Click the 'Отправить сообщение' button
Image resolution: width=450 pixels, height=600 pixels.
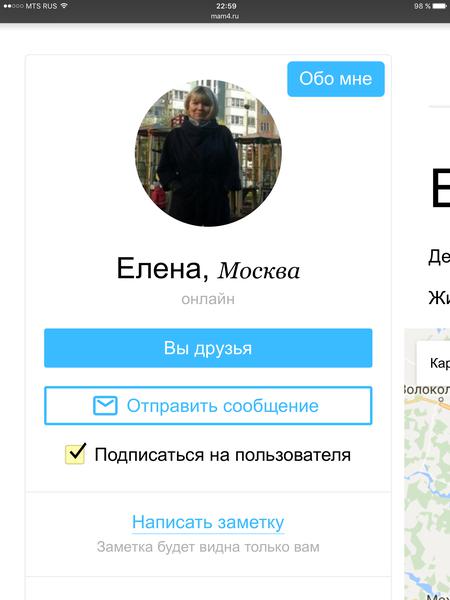click(x=208, y=406)
